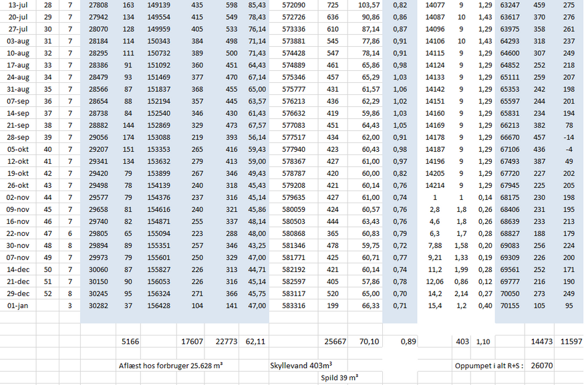Select the ratio cell 0,89
The height and width of the screenshot is (385, 588).
408,342
